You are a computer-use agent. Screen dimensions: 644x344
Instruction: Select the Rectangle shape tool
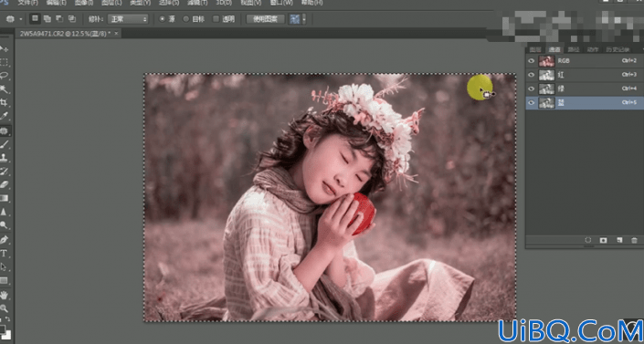coord(4,281)
